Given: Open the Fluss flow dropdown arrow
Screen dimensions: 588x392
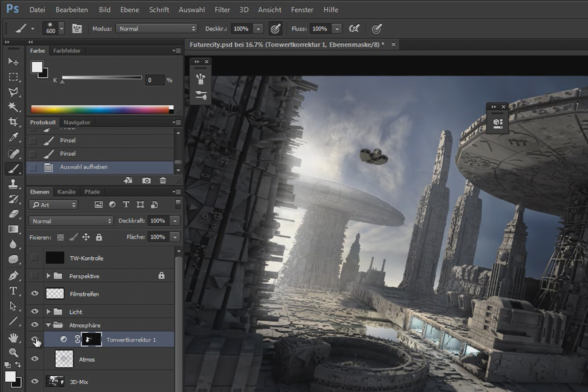Looking at the screenshot, I should coord(337,29).
